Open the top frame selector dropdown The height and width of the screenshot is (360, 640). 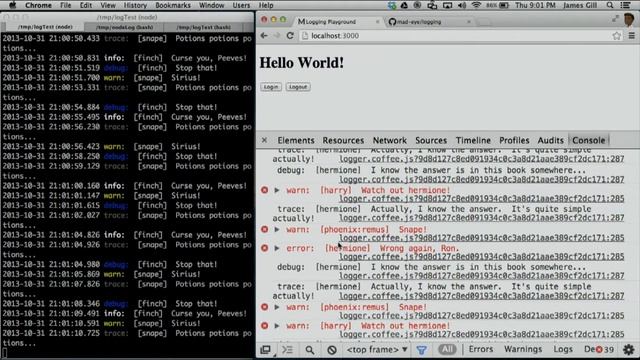[377, 350]
